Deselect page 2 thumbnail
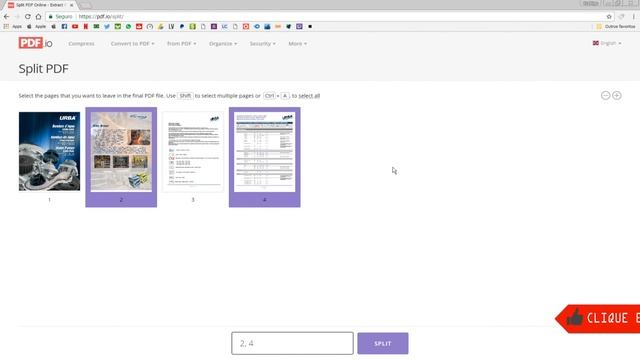Image resolution: width=640 pixels, height=360 pixels. (121, 157)
